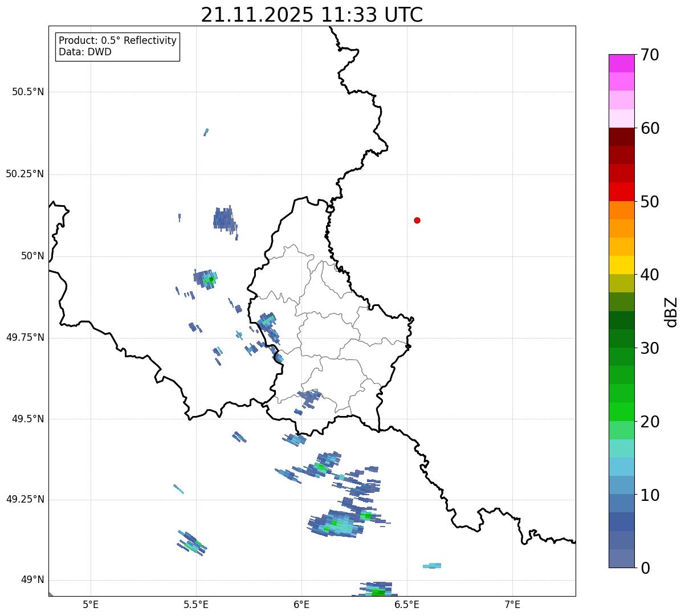Viewport: 685px width, 616px height.
Task: Click the 'Product: 0.5° Reflectivity' text
Action: click(117, 40)
